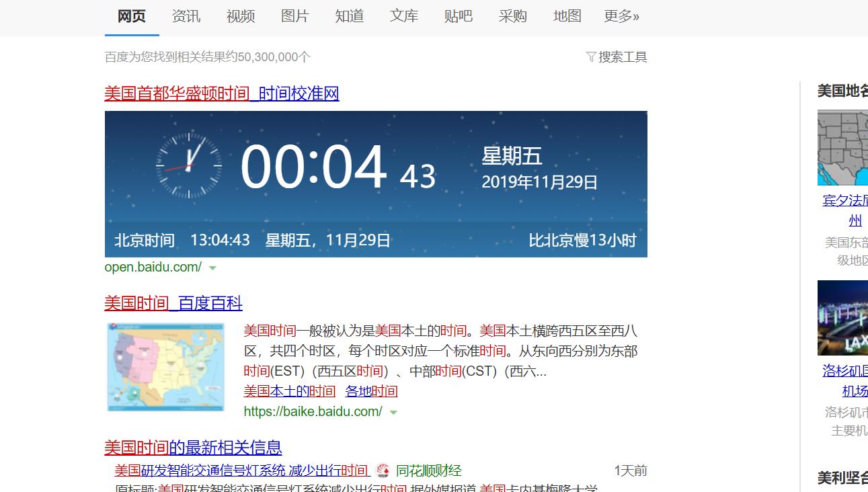Screen dimensions: 868x492
Task: Open 美国时间_百度百科 result
Action: 173,303
